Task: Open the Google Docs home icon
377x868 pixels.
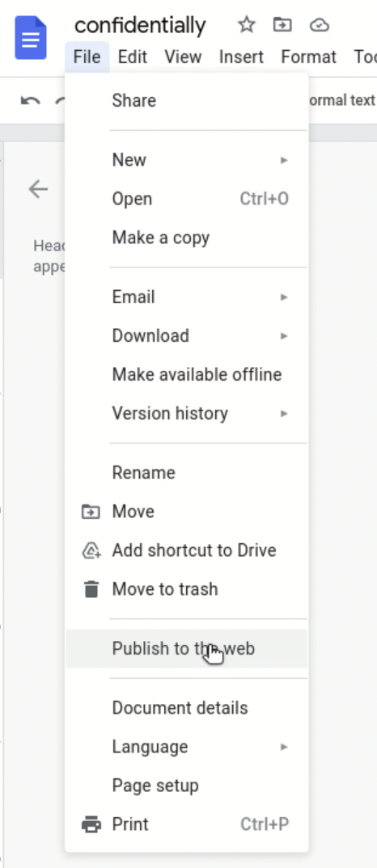Action: (31, 37)
